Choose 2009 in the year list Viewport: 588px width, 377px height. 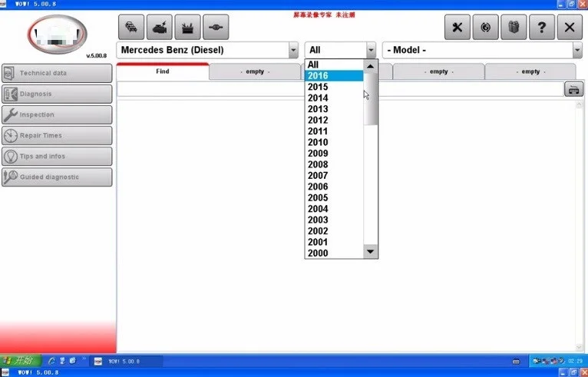[334, 154]
